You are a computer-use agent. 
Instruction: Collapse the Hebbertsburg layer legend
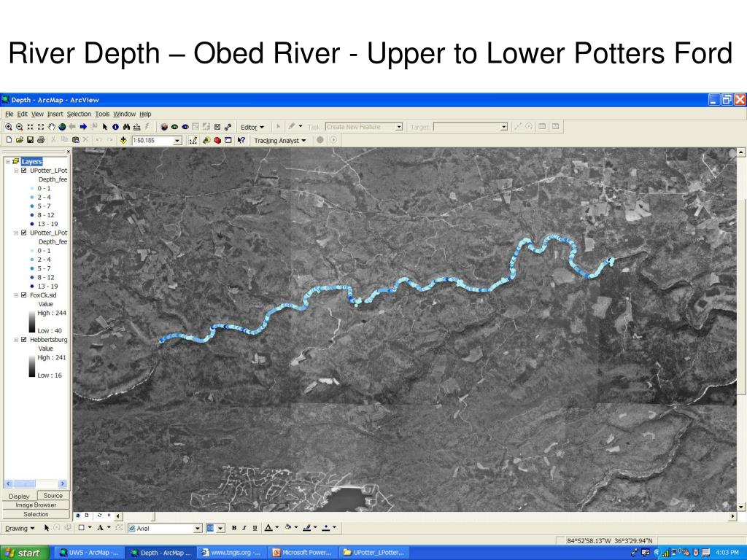pos(16,340)
